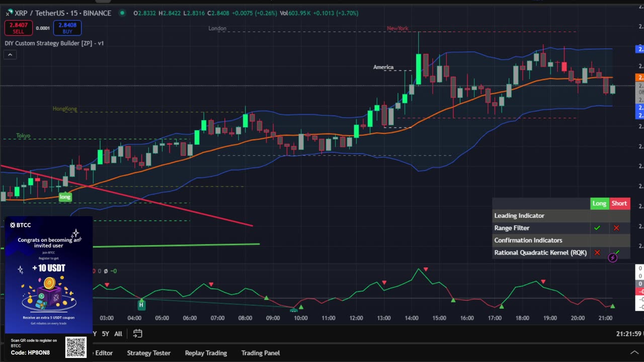Click the London session label
This screenshot has height=362, width=644.
(217, 28)
